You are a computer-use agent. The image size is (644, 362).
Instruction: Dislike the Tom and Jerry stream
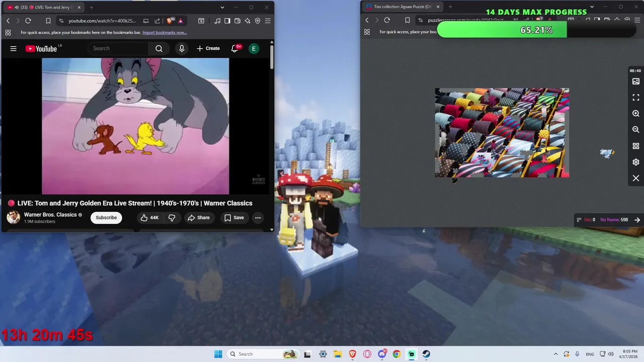click(172, 218)
